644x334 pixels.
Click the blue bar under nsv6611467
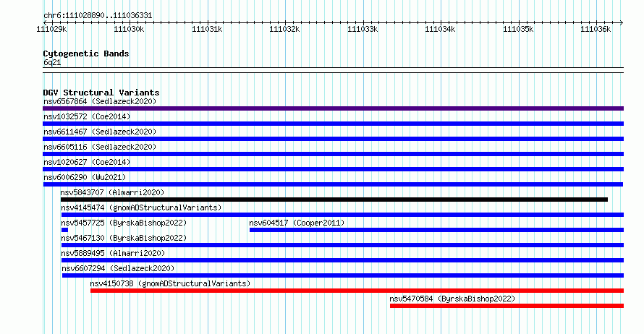(333, 139)
